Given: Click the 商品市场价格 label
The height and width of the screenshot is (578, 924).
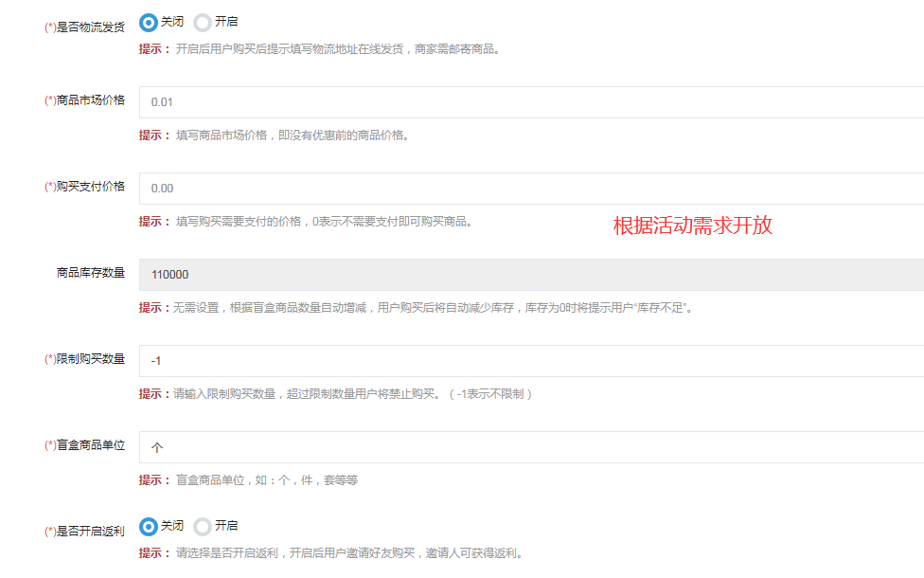Looking at the screenshot, I should 85,100.
